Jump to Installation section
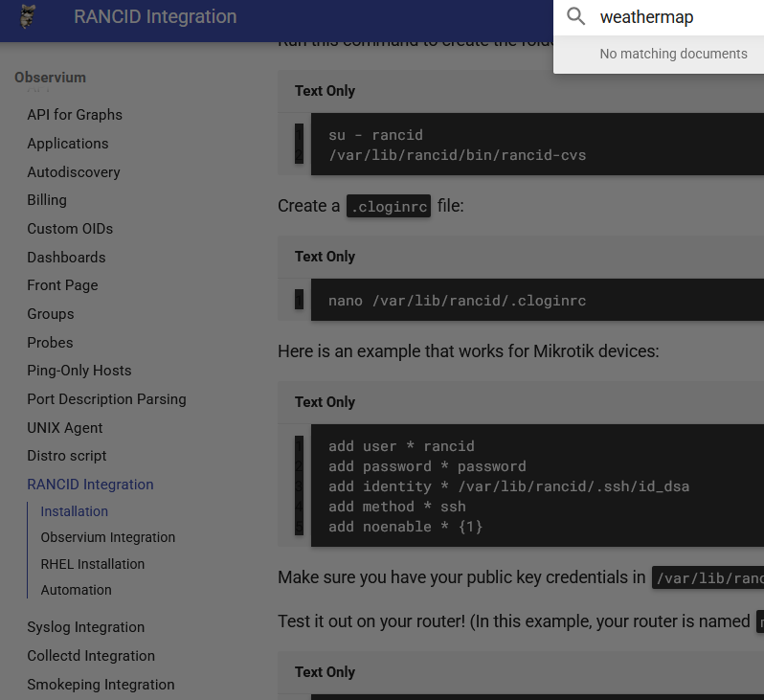Viewport: 764px width, 700px height. point(74,511)
